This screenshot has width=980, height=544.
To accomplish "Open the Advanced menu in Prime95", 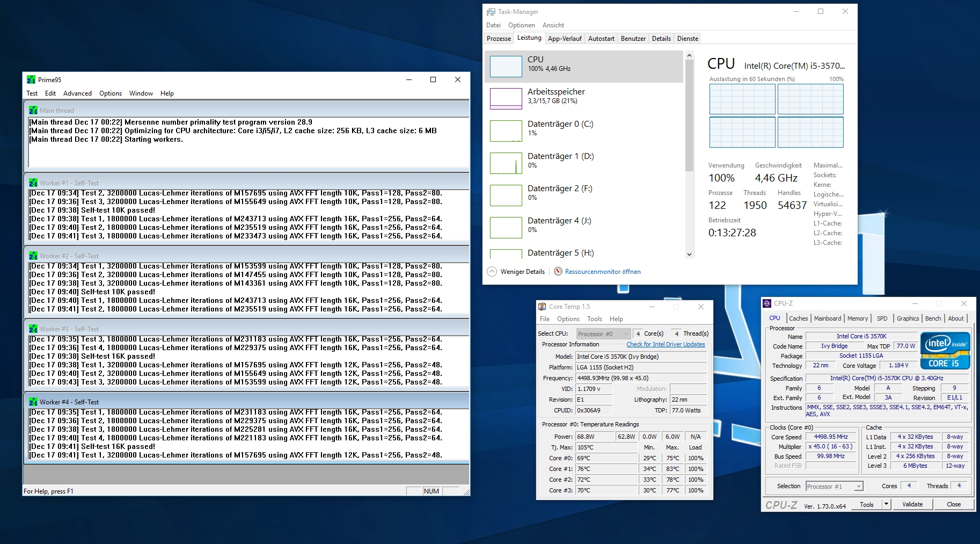I will coord(77,93).
